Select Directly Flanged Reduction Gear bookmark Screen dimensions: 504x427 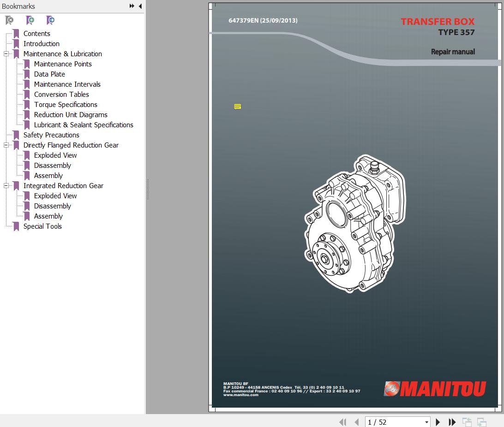point(71,145)
